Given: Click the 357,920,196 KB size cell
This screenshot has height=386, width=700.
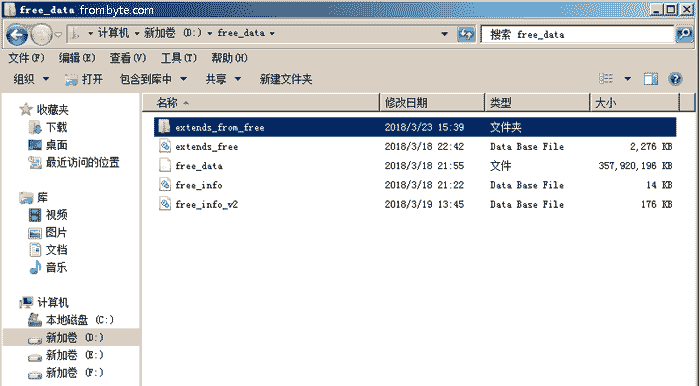Looking at the screenshot, I should pos(635,166).
